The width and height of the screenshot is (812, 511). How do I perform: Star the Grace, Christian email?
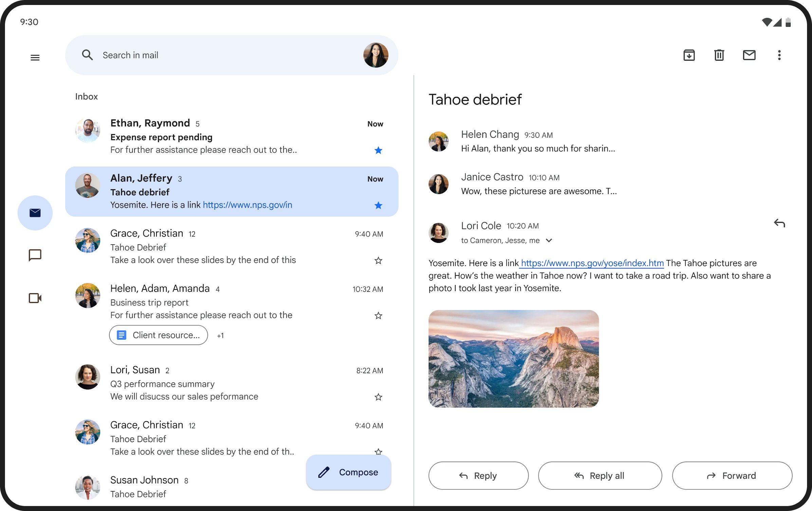click(378, 261)
